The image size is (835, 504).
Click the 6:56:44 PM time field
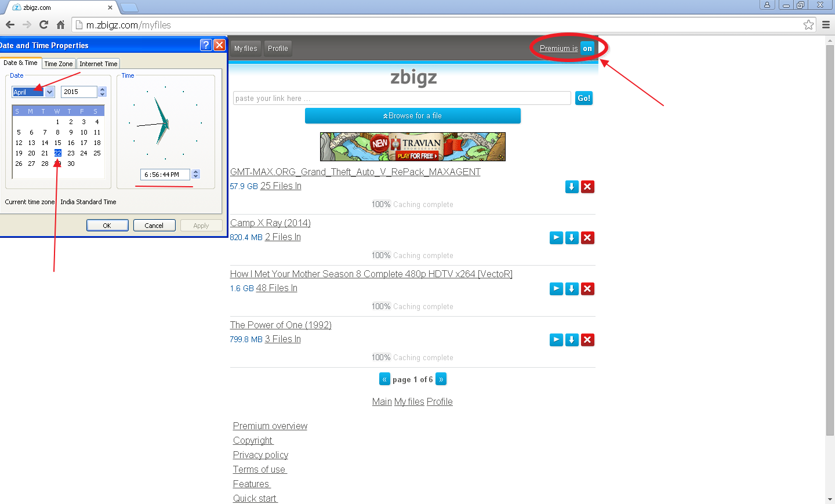[165, 175]
